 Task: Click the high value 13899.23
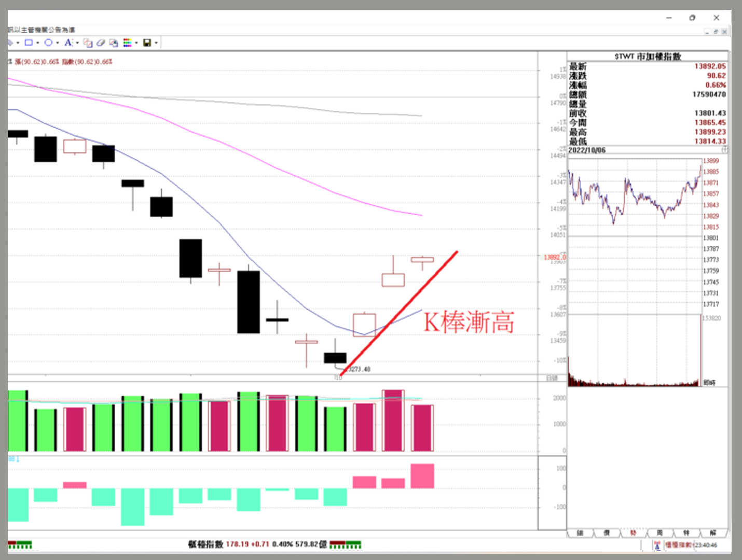pyautogui.click(x=710, y=132)
